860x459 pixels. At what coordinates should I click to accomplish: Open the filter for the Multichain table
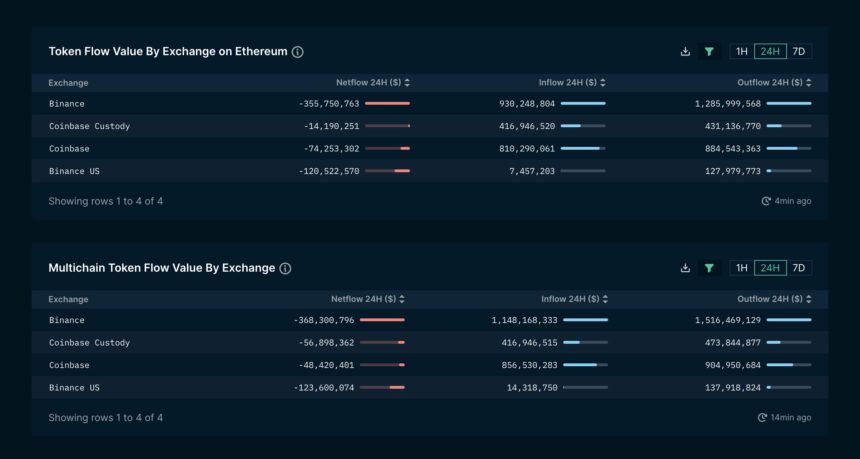709,268
